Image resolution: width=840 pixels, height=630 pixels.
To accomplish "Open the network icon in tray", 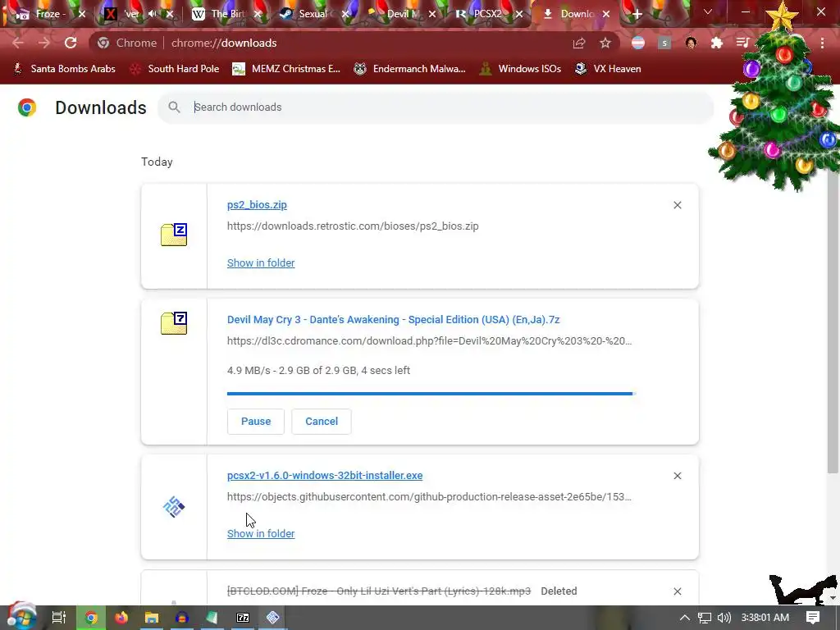I will pyautogui.click(x=705, y=618).
